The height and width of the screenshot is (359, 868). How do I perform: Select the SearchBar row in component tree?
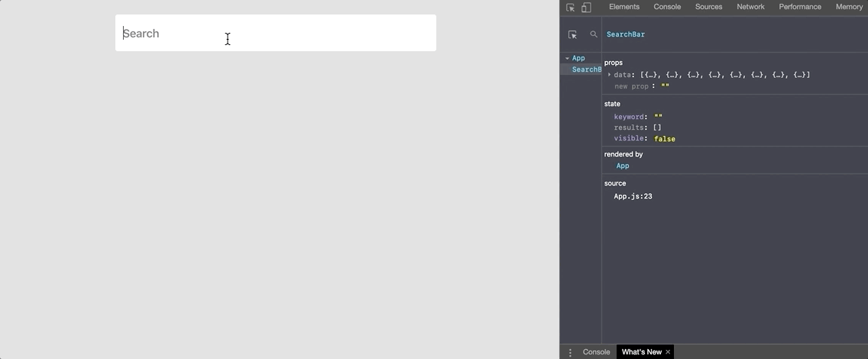[x=581, y=70]
